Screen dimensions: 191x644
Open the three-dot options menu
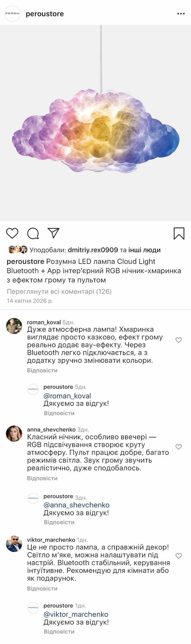[x=181, y=14]
